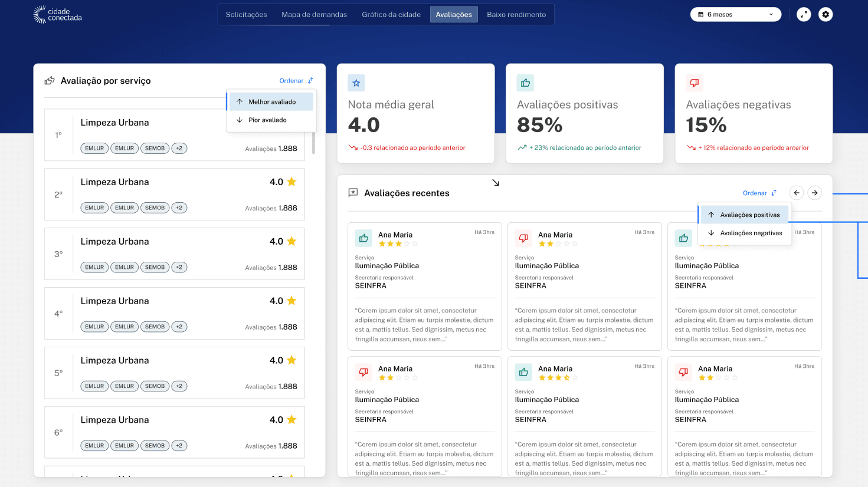Click the '85%' positive reviews value
Image resolution: width=868 pixels, height=487 pixels.
click(540, 125)
